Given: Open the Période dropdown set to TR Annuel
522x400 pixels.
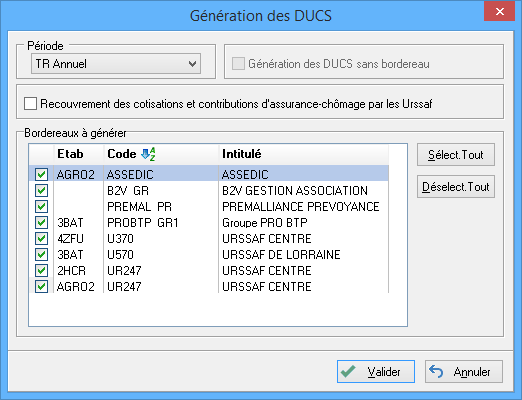Looking at the screenshot, I should click(116, 63).
